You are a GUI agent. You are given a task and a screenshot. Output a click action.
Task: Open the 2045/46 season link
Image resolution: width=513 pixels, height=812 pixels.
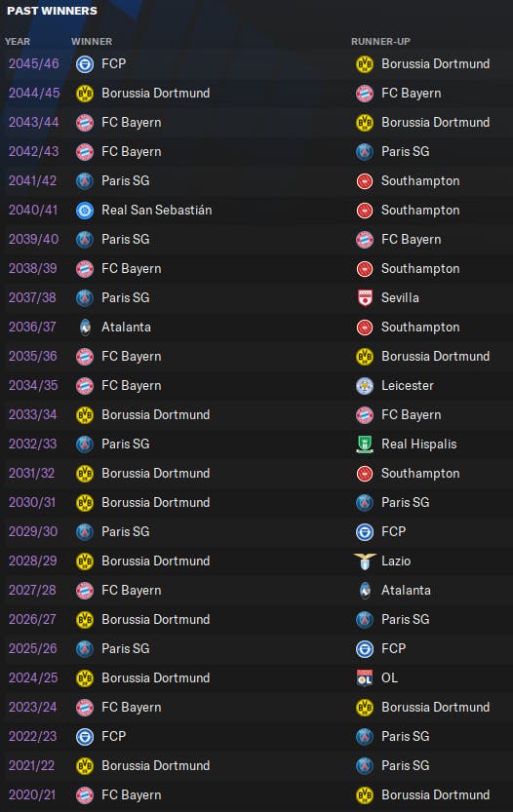pos(34,63)
